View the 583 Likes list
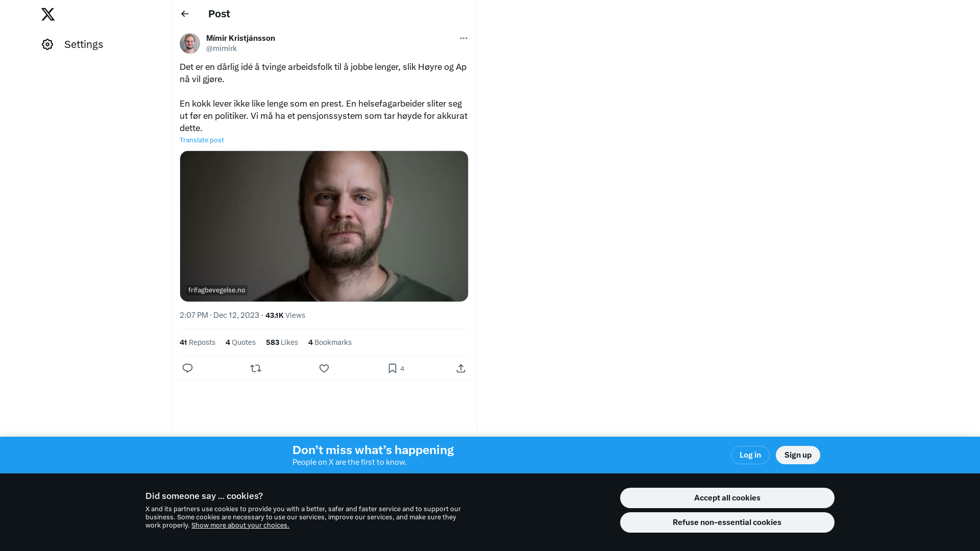 pos(282,342)
